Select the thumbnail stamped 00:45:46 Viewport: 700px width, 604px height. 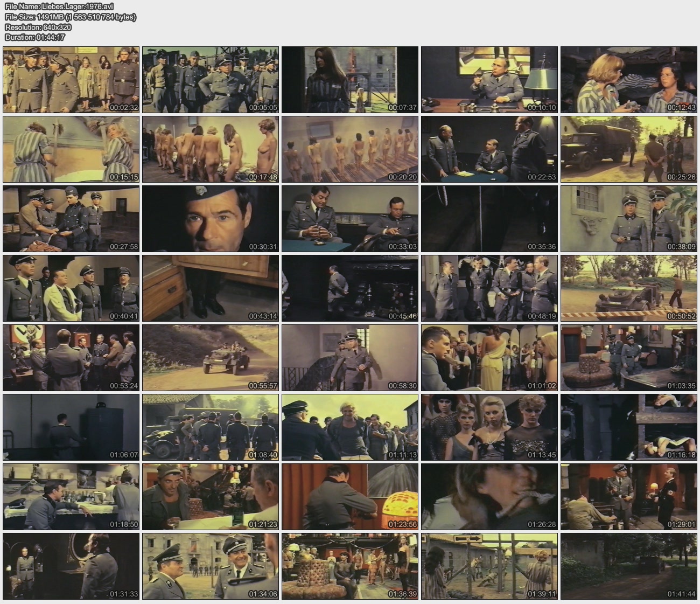click(350, 288)
